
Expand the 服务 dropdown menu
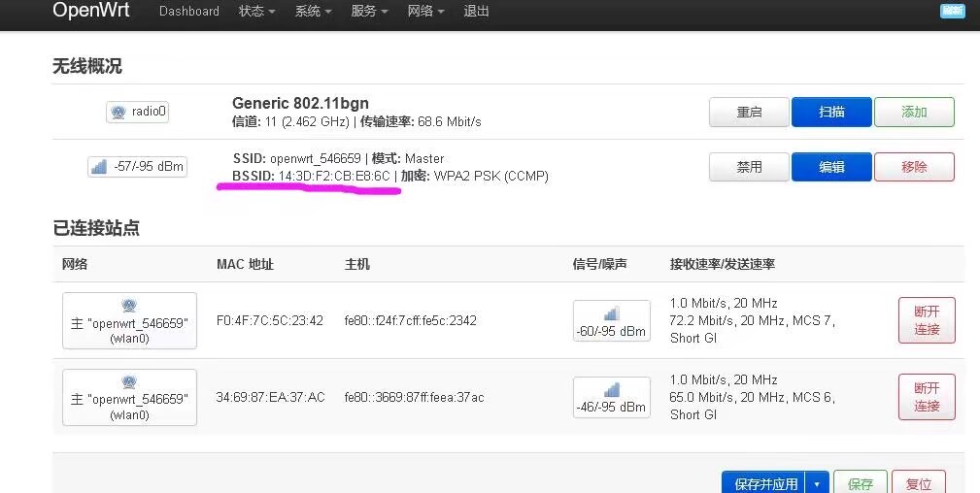[x=369, y=12]
